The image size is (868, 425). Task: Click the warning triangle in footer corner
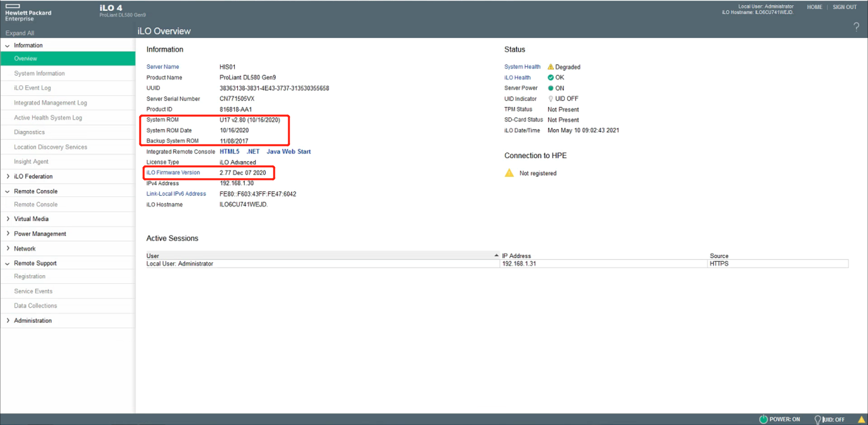pyautogui.click(x=862, y=419)
